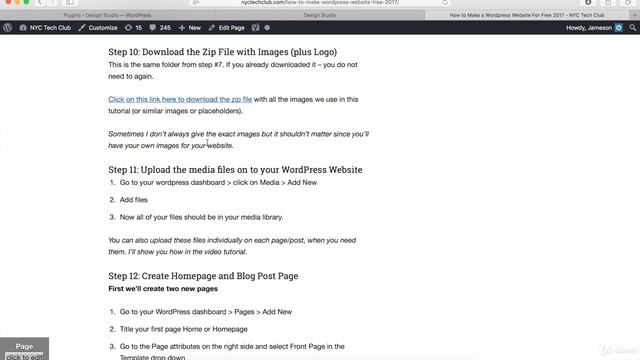The image size is (640, 360).
Task: Click the Safari share icon
Action: point(608,2)
